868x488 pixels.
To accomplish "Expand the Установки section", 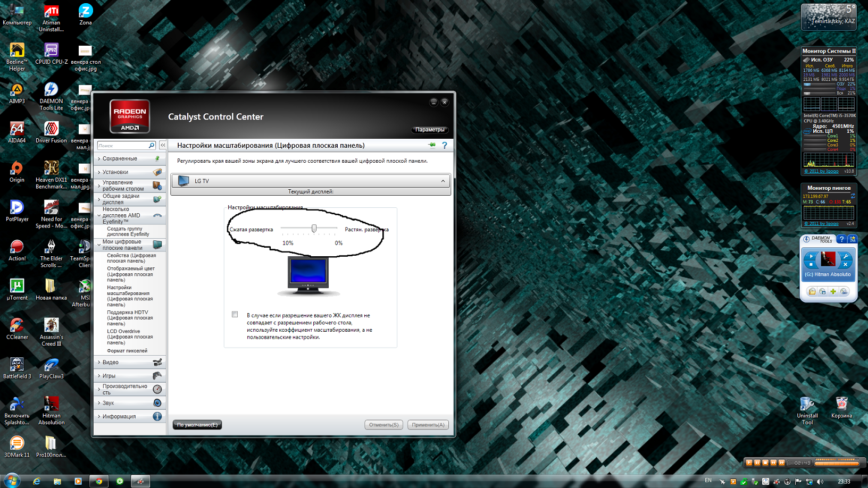I will click(x=130, y=172).
